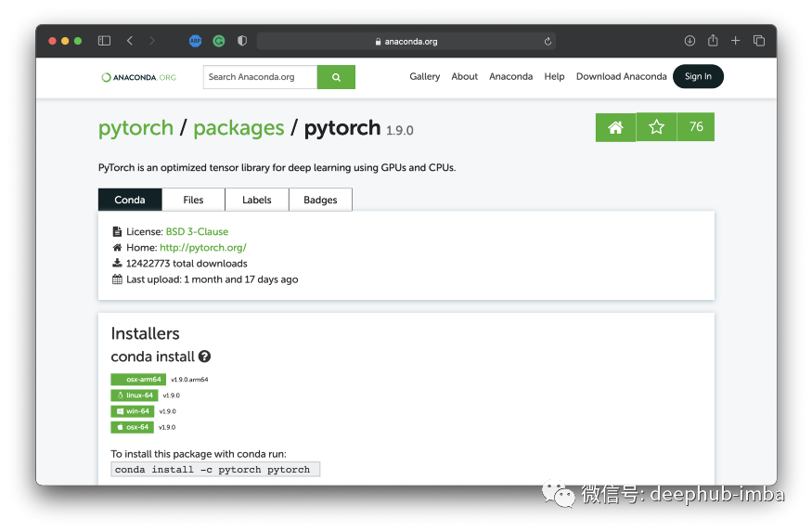This screenshot has height=532, width=812.
Task: Open the Grammarly extension icon
Action: (x=218, y=41)
